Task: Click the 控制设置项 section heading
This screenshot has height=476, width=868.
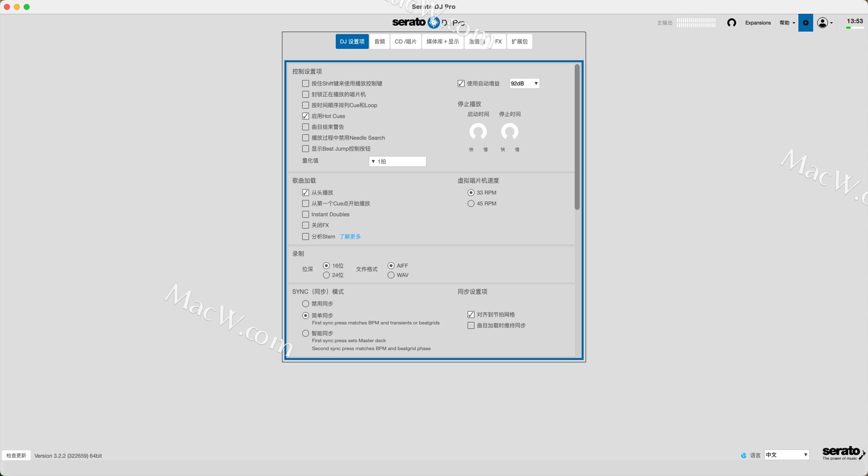Action: pyautogui.click(x=307, y=71)
